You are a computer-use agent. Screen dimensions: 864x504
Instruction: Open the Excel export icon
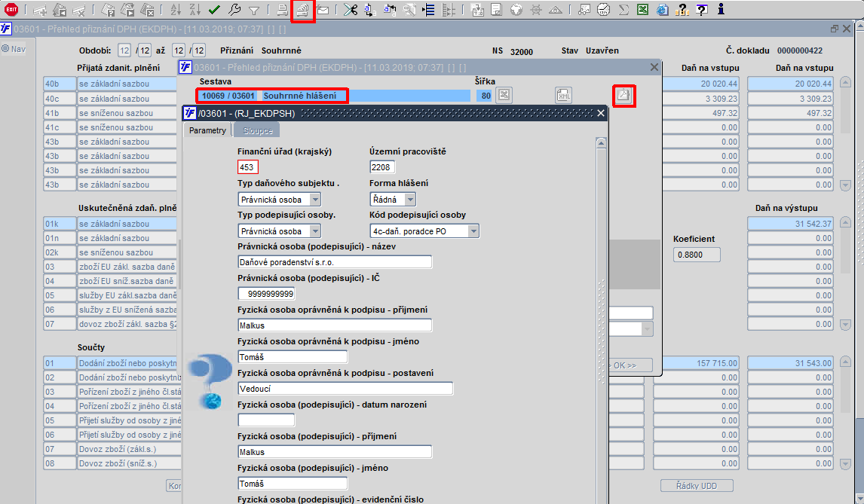[x=642, y=10]
